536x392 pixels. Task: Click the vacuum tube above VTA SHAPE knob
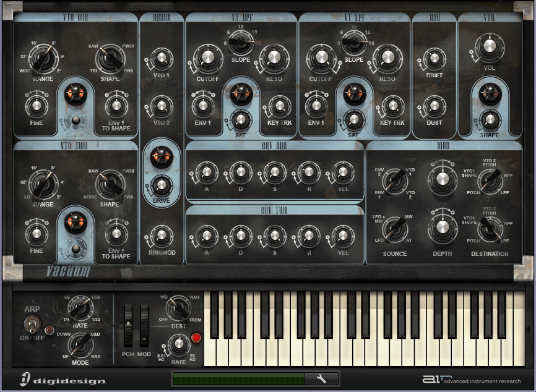490,94
